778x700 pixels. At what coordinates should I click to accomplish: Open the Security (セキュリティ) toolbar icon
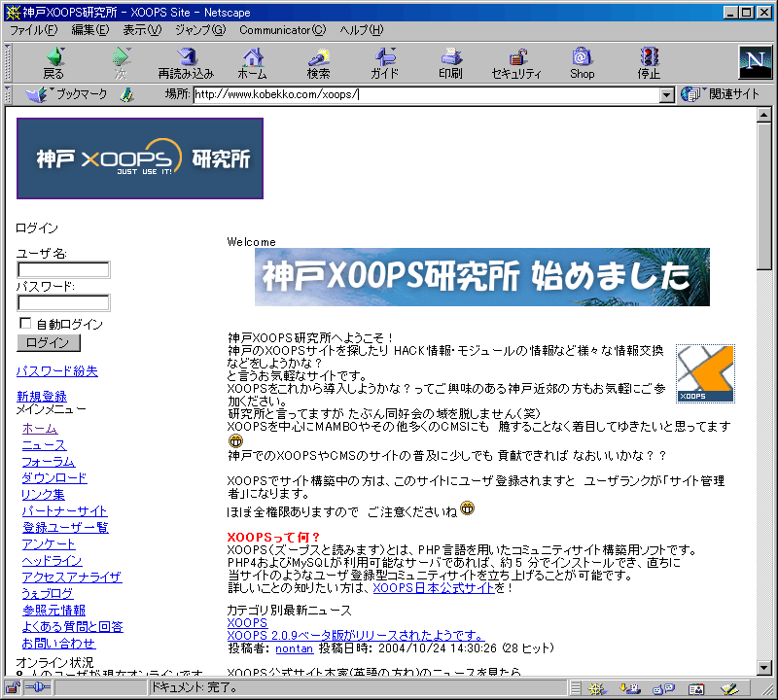tap(516, 63)
